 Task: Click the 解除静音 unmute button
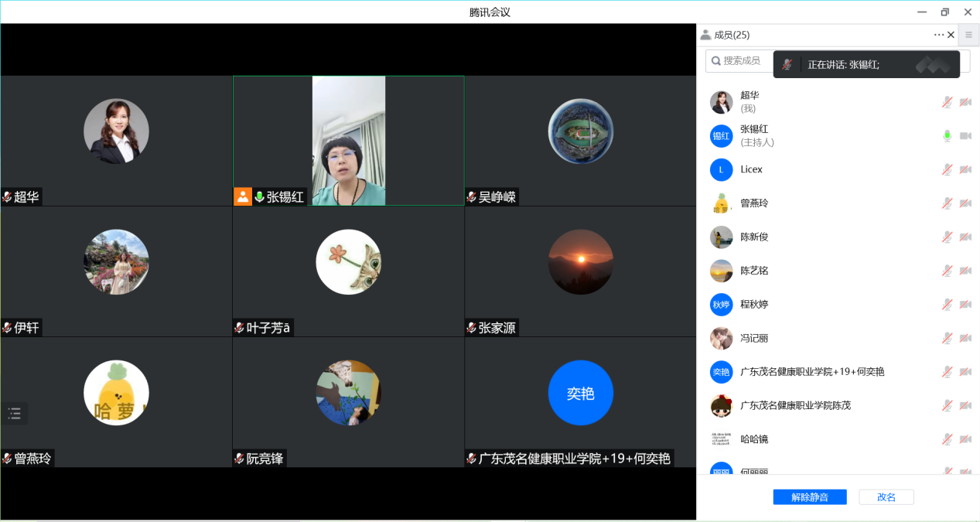(810, 497)
